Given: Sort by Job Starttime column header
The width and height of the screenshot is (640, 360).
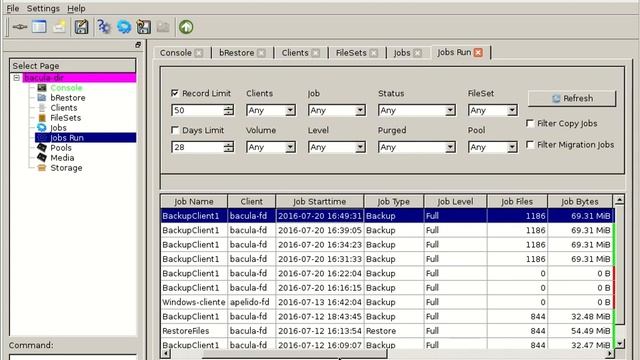Looking at the screenshot, I should coord(320,202).
